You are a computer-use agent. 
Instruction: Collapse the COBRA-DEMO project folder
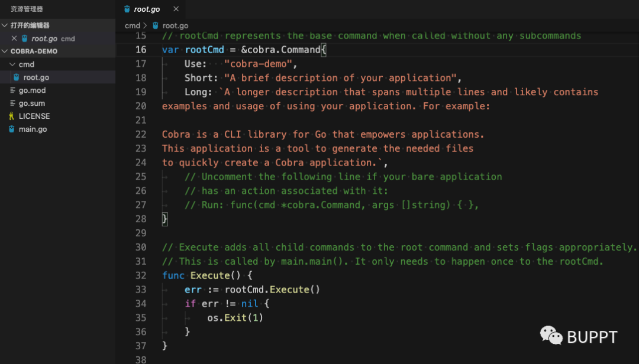pyautogui.click(x=5, y=51)
